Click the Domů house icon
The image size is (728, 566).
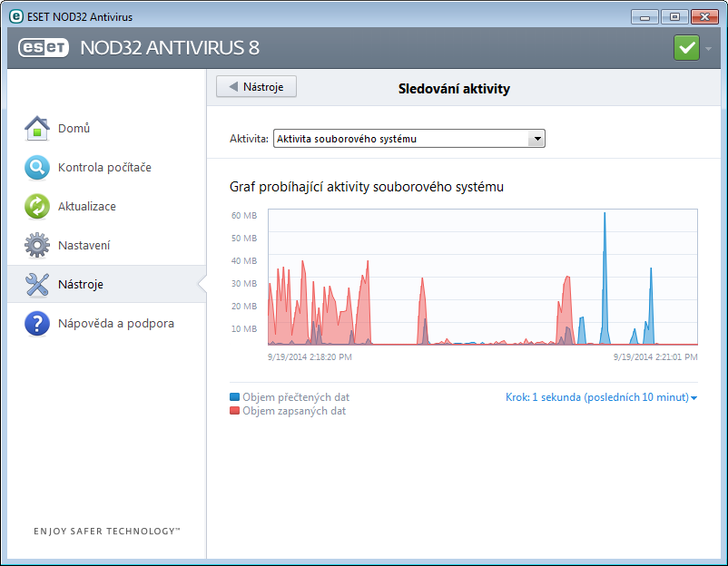[x=37, y=129]
